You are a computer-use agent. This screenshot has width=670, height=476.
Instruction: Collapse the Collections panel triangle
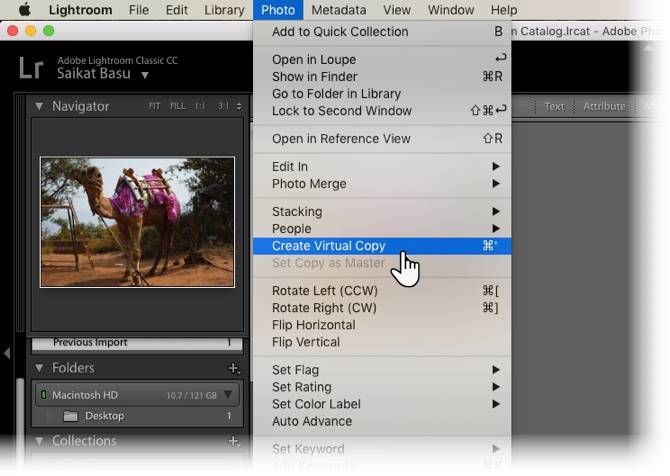coord(39,441)
